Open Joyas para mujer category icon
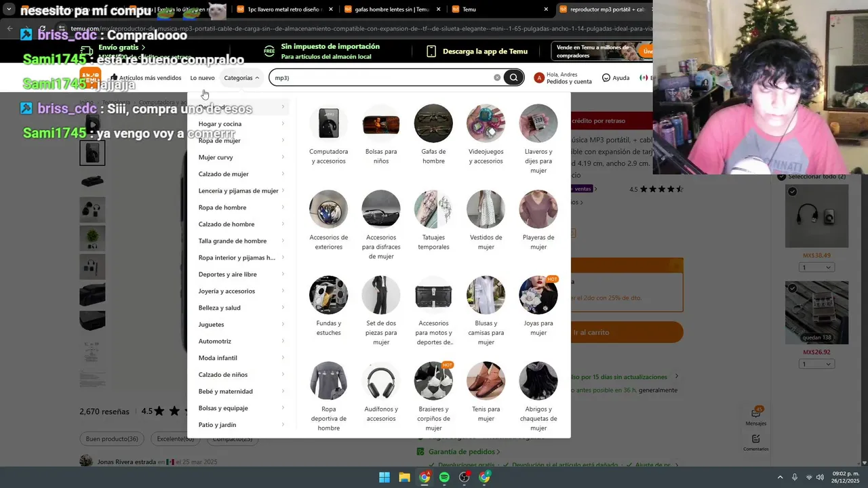 (538, 295)
